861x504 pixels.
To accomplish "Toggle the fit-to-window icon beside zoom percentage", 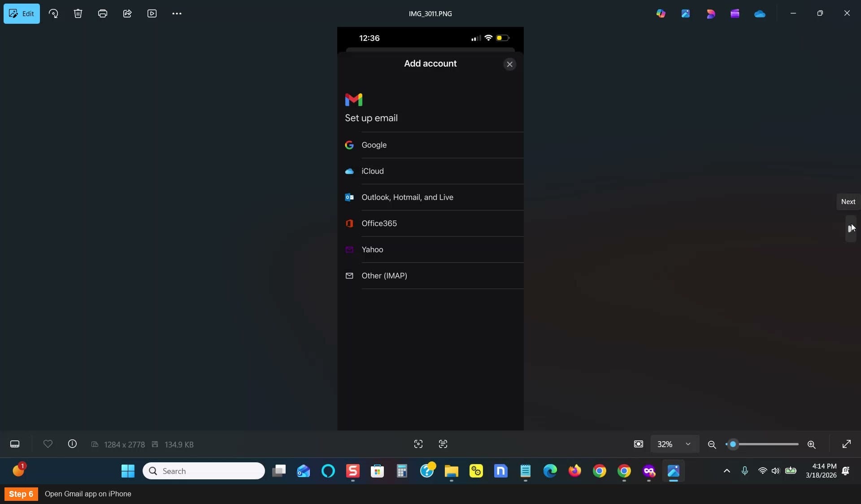I will click(639, 444).
